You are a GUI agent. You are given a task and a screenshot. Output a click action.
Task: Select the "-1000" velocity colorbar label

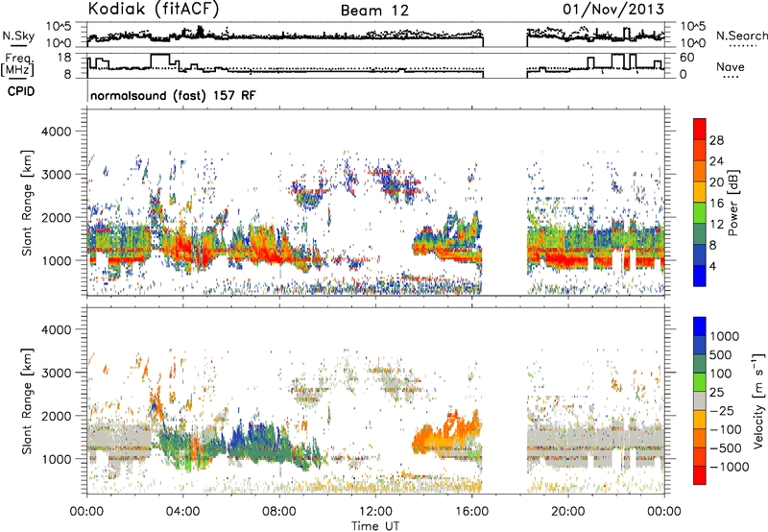point(729,467)
